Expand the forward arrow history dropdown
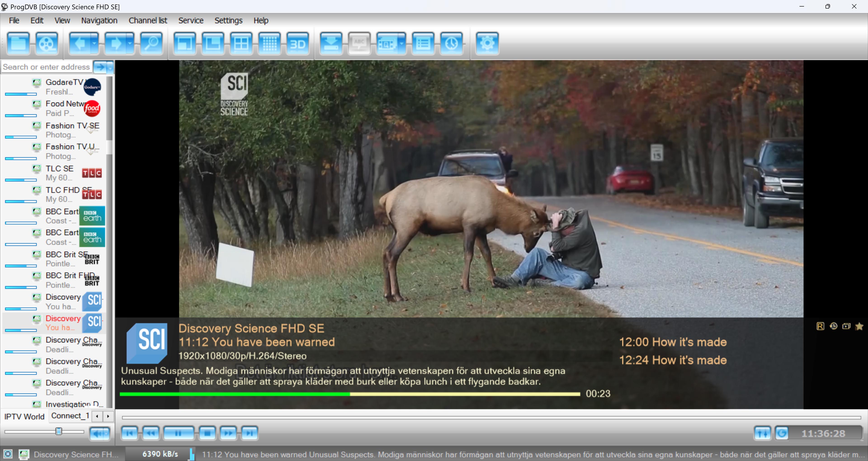Viewport: 868px width, 461px height. point(130,43)
